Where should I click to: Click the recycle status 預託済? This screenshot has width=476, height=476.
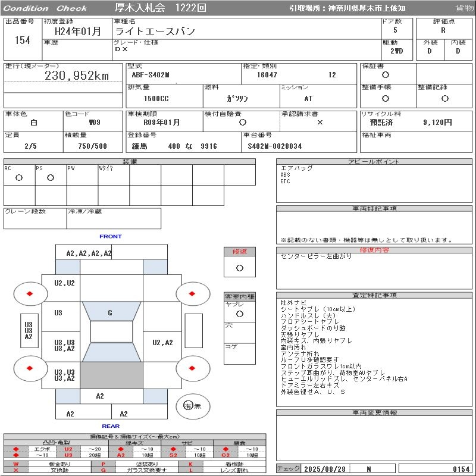(381, 123)
